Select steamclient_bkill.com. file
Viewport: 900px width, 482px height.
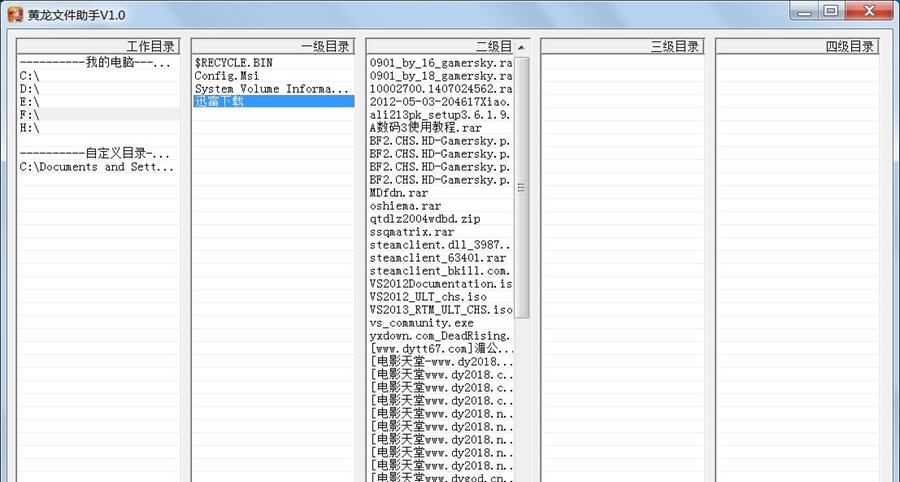coord(440,271)
